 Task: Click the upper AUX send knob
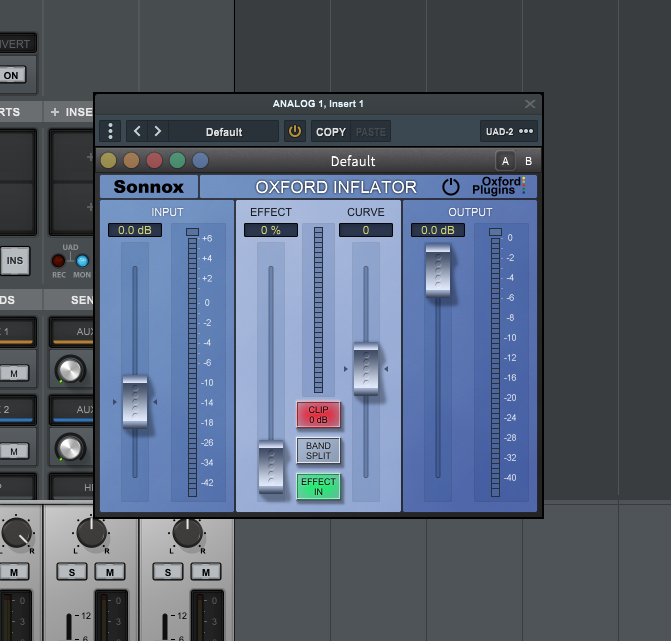click(70, 370)
